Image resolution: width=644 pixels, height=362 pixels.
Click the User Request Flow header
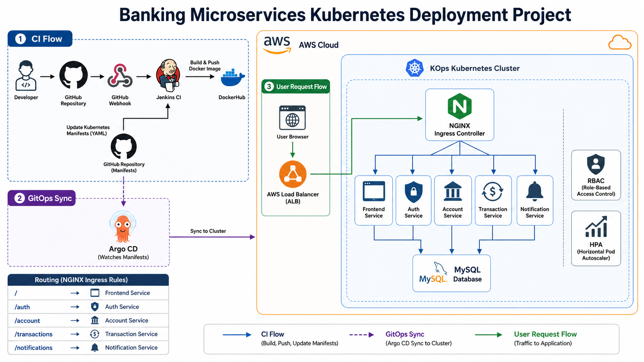click(x=296, y=87)
